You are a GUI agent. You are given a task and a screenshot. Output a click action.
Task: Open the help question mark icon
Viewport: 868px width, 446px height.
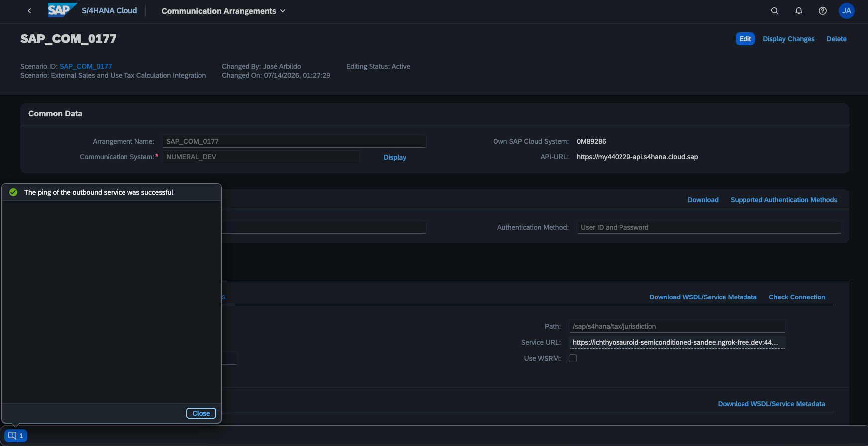click(x=823, y=11)
